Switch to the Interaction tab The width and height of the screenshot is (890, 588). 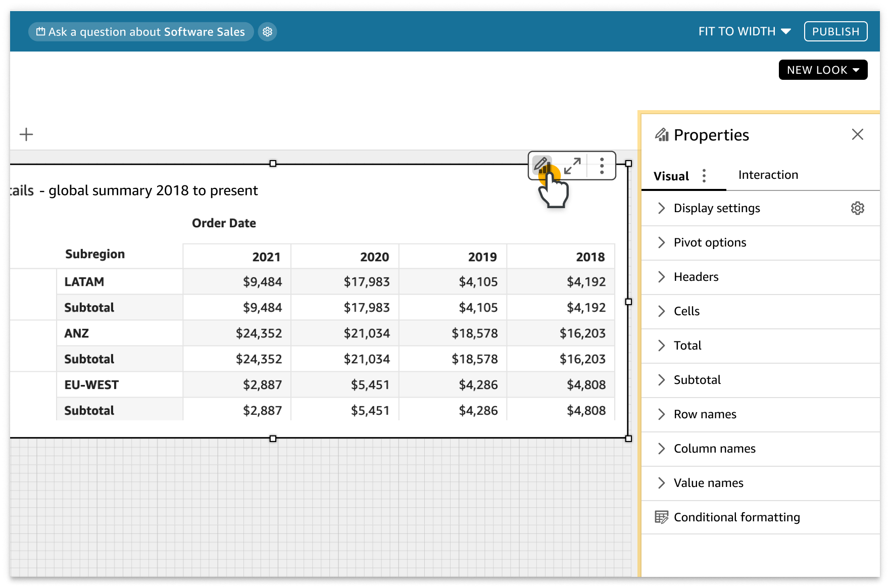pos(768,175)
